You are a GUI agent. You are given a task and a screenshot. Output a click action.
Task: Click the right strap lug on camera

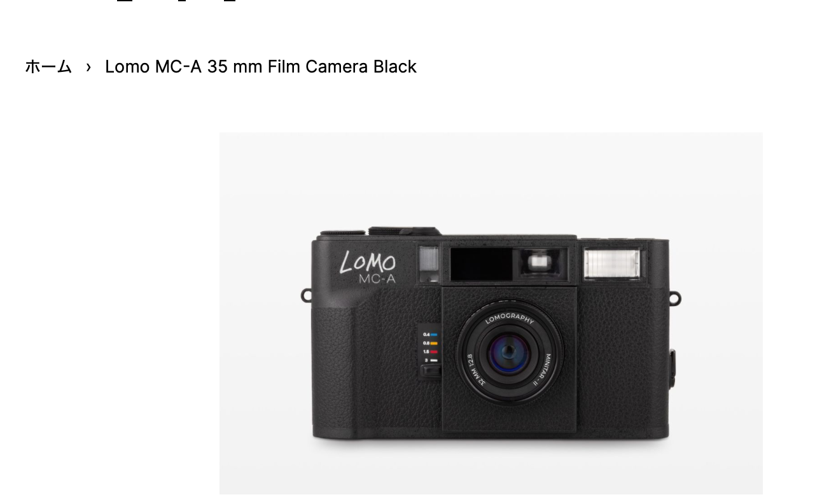tap(674, 298)
